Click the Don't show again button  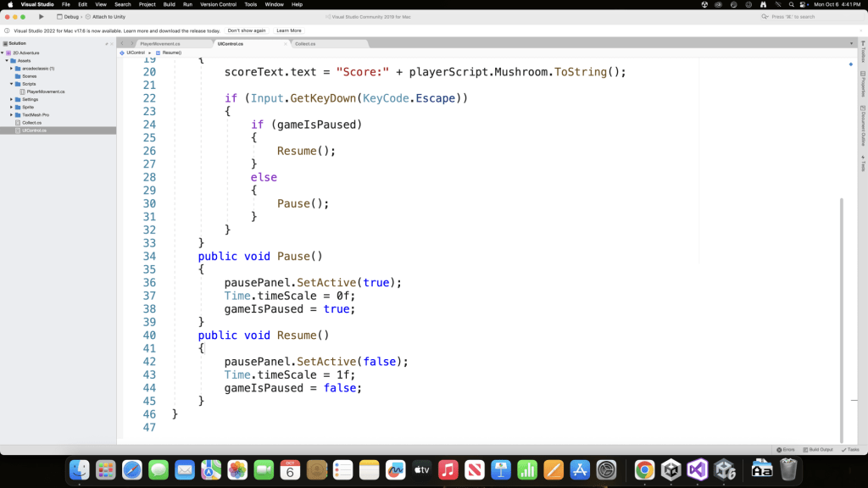246,30
